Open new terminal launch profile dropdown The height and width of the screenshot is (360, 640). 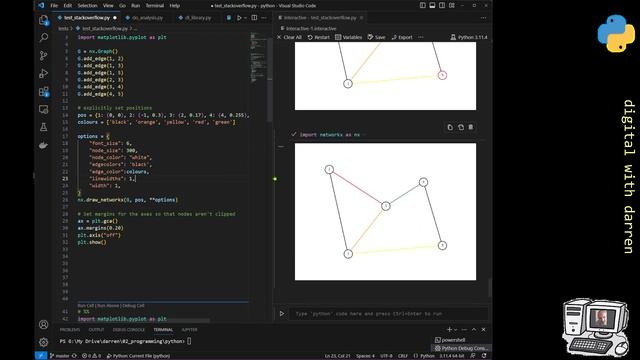point(456,330)
